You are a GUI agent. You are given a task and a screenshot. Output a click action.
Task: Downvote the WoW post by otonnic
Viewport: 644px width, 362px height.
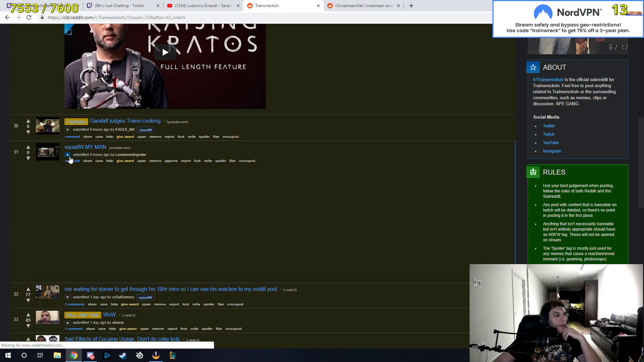pos(28,326)
